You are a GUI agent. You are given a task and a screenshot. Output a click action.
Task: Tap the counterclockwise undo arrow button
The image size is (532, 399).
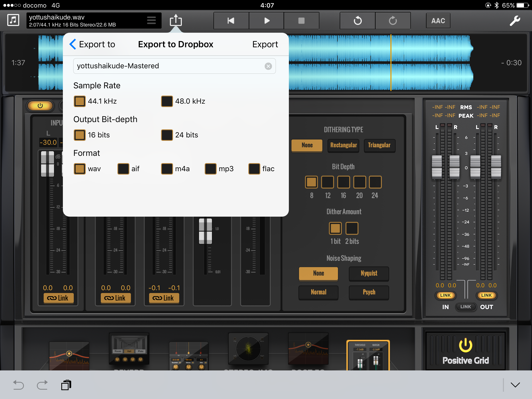pos(358,21)
